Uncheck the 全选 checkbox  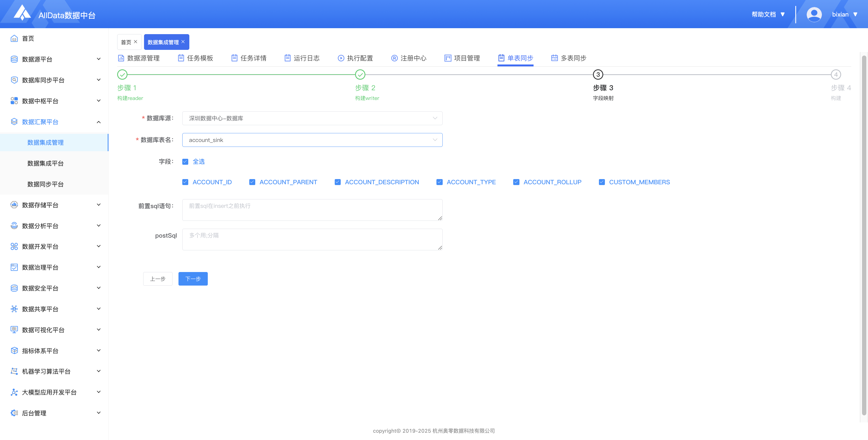(185, 161)
